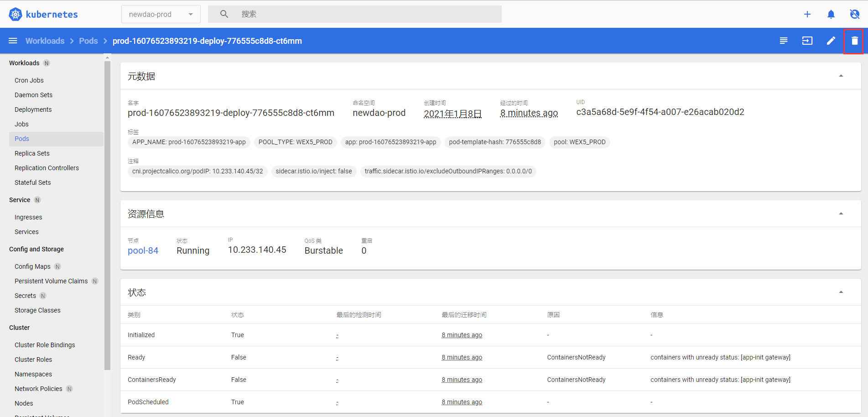Viewport: 868px width, 417px height.
Task: Click the pod-template-hash label chip
Action: pos(495,142)
